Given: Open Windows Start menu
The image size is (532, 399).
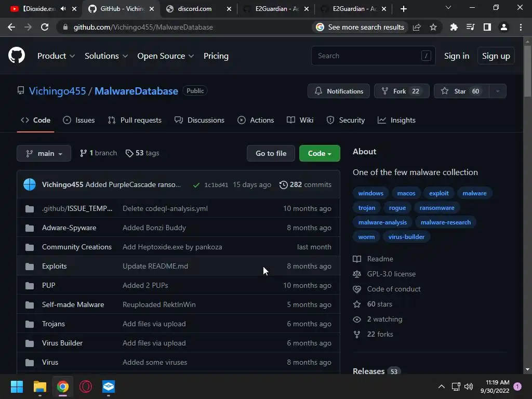Looking at the screenshot, I should [x=17, y=387].
